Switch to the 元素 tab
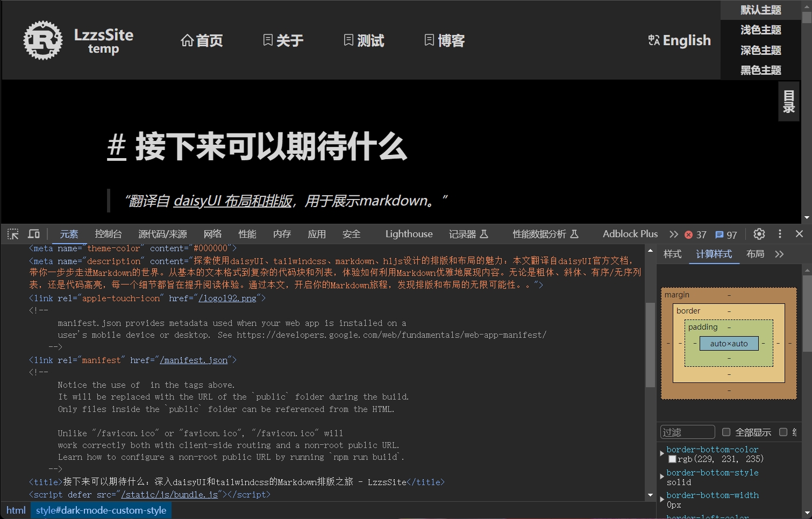The height and width of the screenshot is (519, 812). point(69,234)
